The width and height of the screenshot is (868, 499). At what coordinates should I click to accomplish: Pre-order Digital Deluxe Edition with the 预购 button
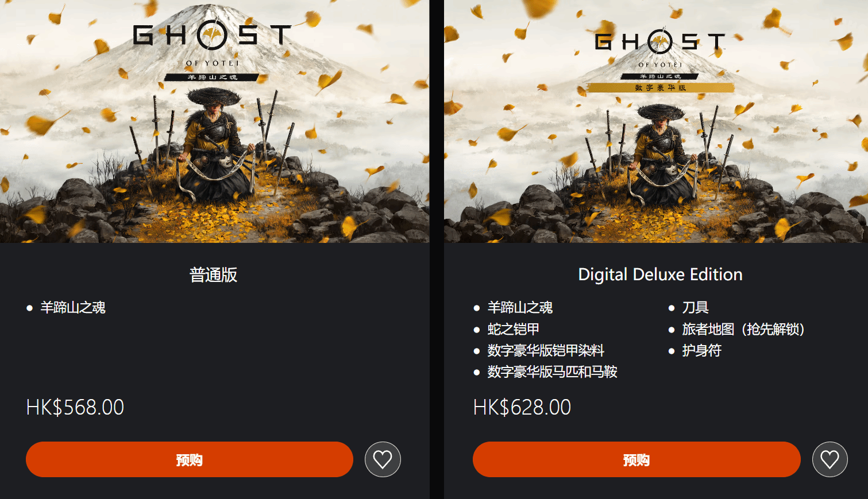[x=636, y=459]
